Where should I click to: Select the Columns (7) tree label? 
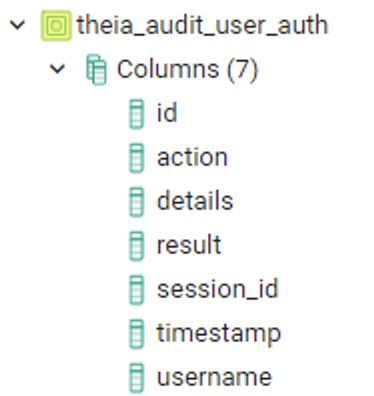187,69
